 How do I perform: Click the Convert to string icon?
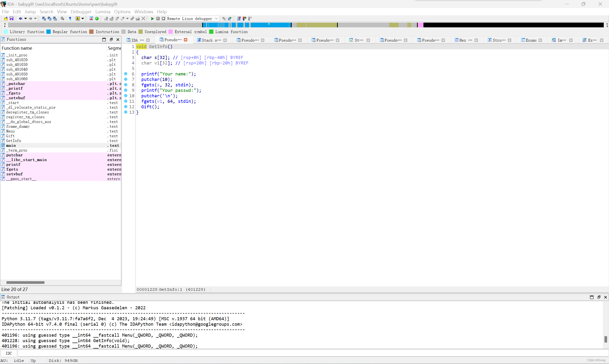coord(117,19)
